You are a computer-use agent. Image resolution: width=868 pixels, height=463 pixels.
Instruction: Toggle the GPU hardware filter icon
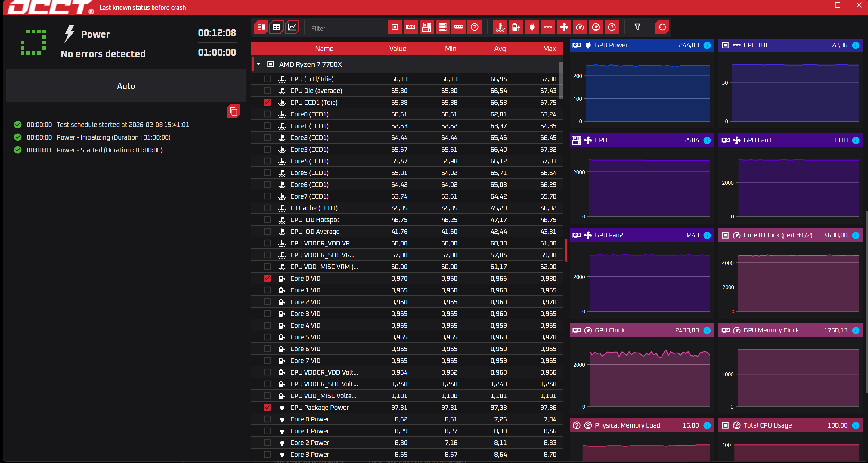point(411,27)
